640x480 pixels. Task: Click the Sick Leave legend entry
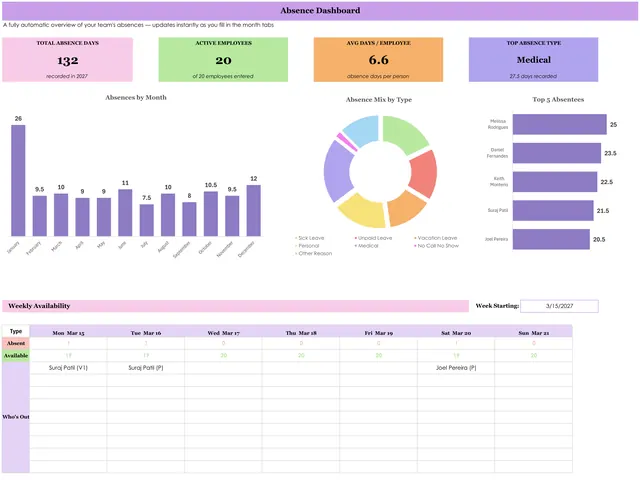309,238
